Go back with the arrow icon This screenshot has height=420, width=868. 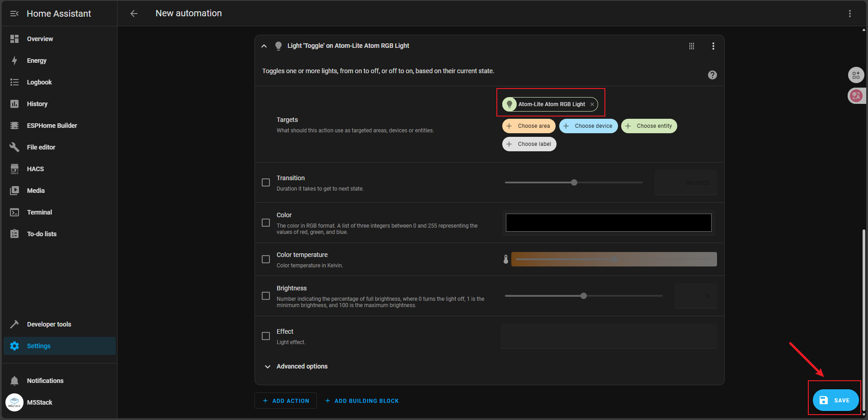(x=134, y=14)
